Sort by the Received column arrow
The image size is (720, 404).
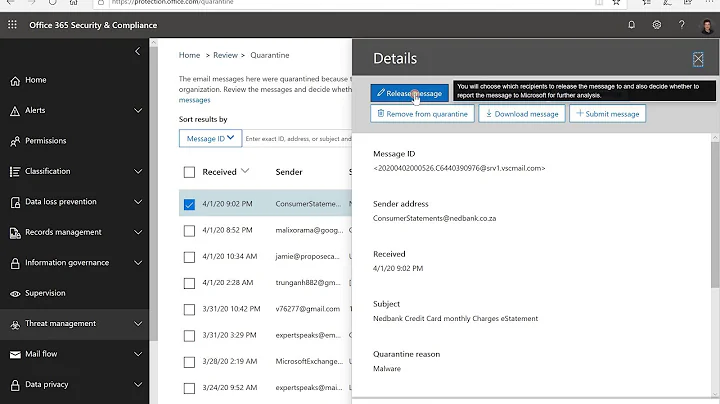(245, 171)
